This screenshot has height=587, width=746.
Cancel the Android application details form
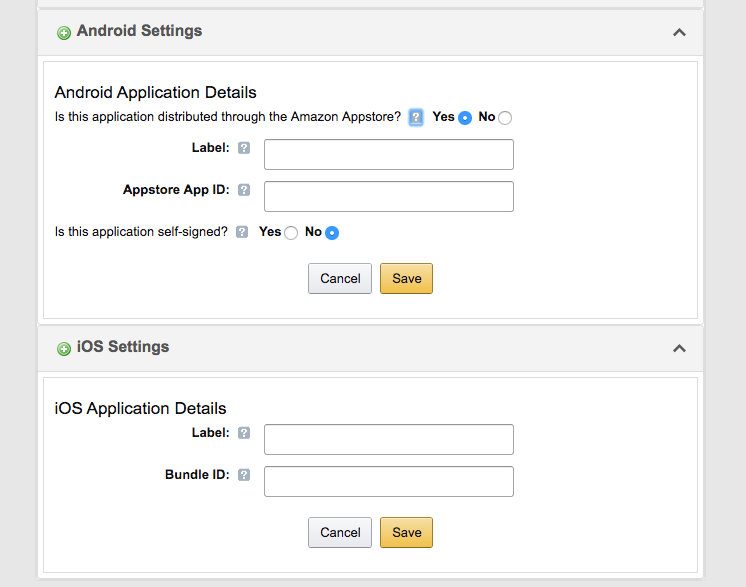pyautogui.click(x=340, y=278)
